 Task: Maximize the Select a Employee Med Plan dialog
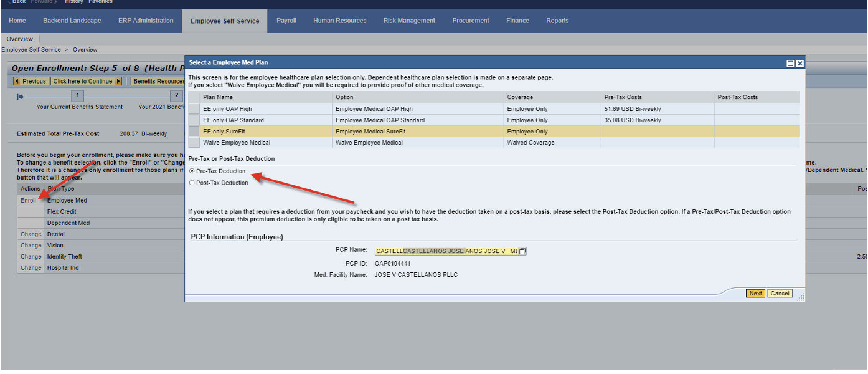[x=790, y=63]
